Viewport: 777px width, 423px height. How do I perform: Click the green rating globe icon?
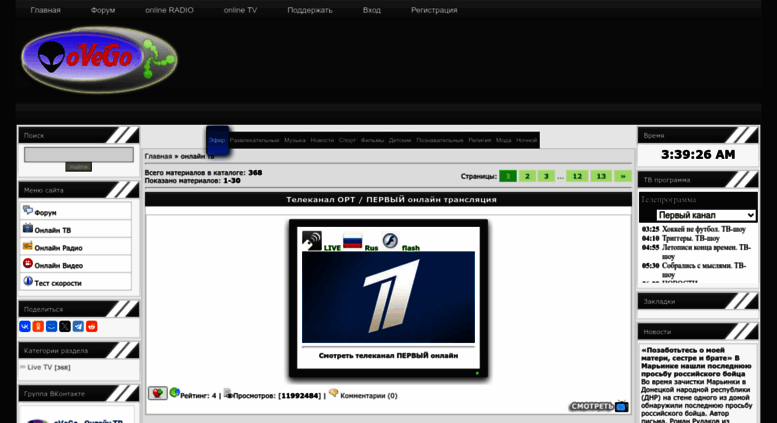(x=174, y=393)
